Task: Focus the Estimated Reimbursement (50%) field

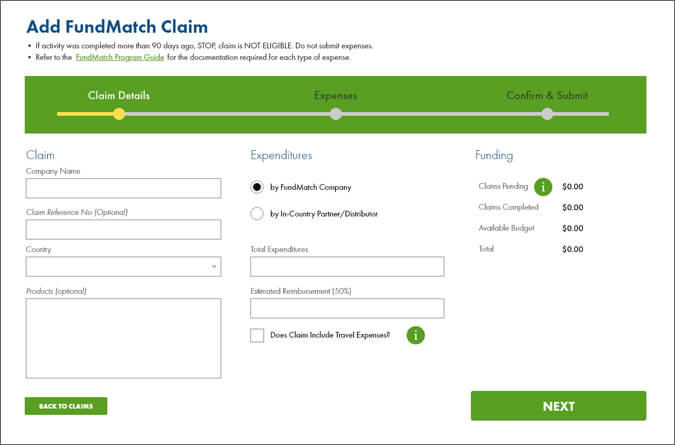Action: click(346, 308)
